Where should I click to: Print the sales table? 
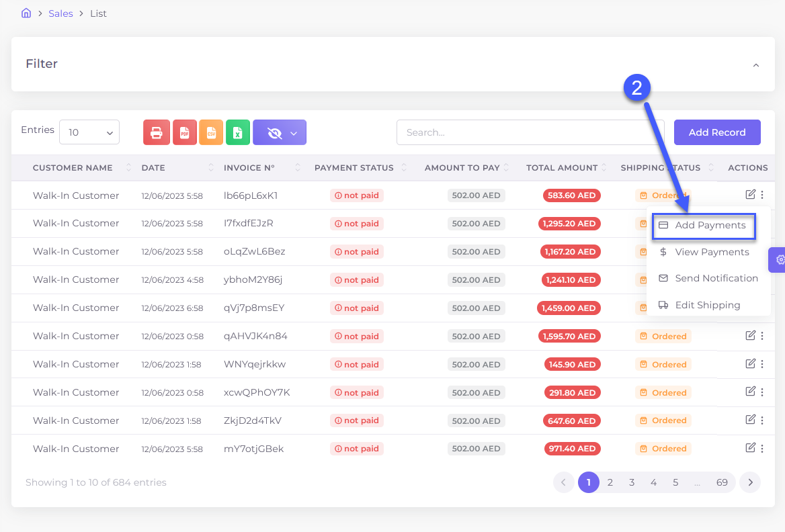tap(156, 132)
